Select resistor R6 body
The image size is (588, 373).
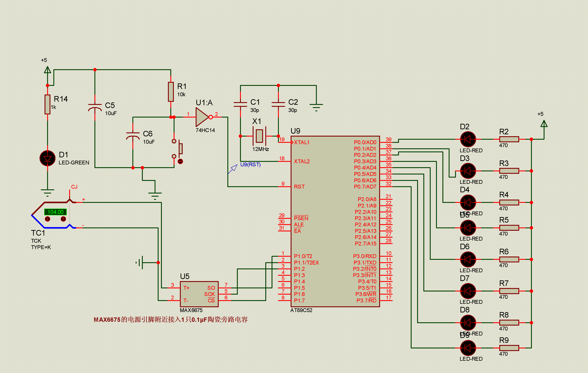coord(509,259)
